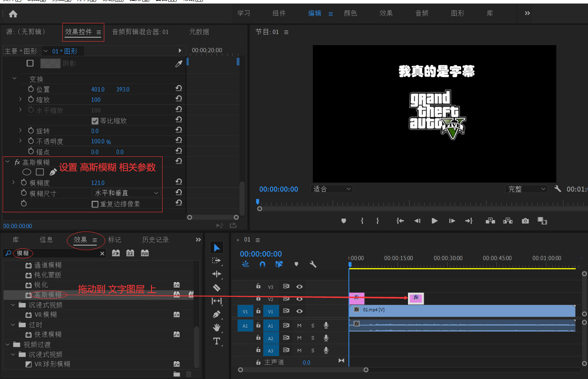Go to Out point in program monitor

469,221
